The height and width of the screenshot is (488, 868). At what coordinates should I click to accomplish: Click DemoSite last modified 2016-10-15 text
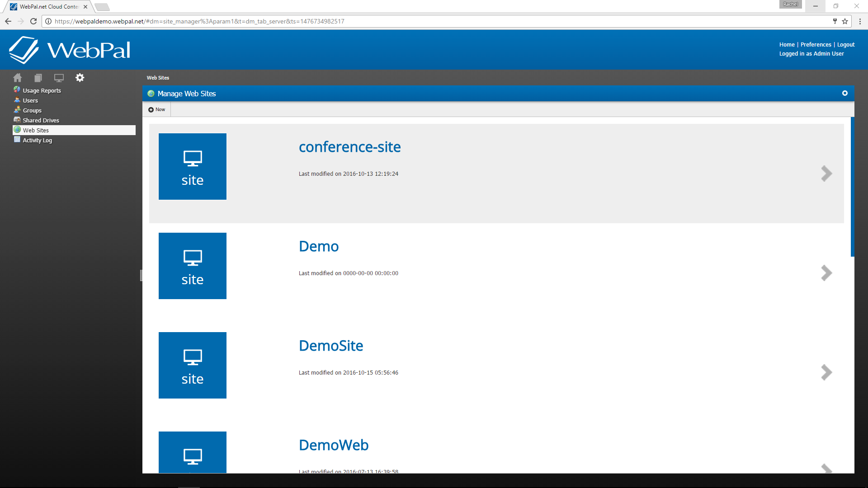(x=348, y=373)
